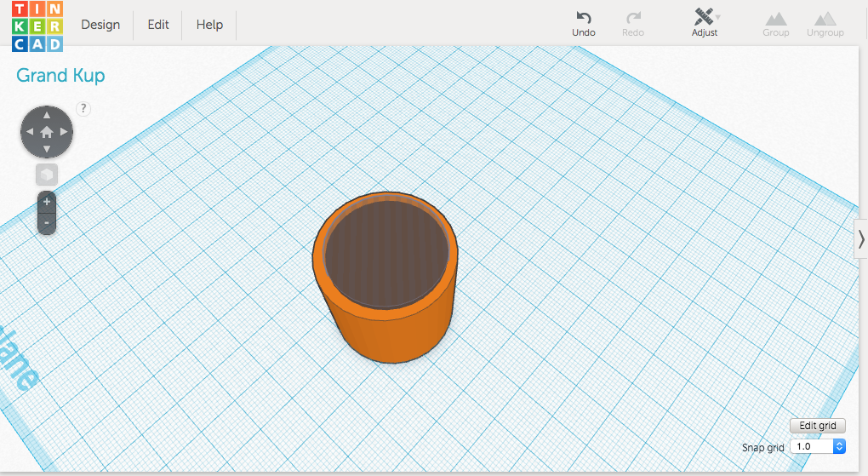Open the navigation help question mark

[83, 108]
